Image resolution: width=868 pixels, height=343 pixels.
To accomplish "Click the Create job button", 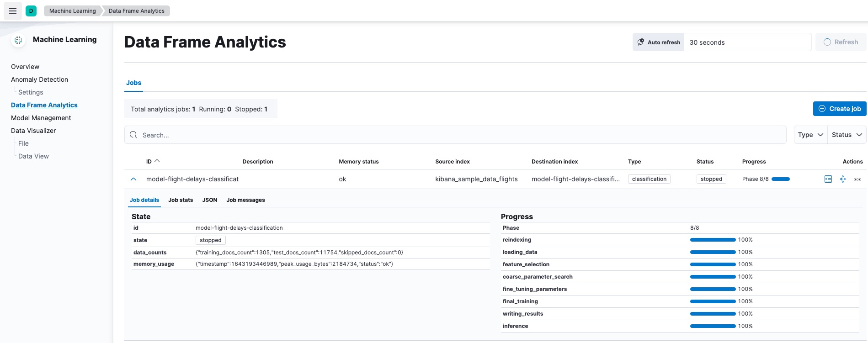I will pyautogui.click(x=840, y=109).
